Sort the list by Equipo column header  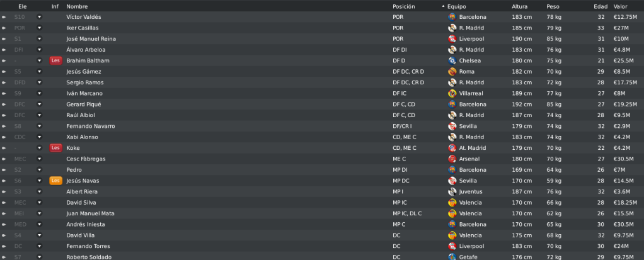[456, 6]
